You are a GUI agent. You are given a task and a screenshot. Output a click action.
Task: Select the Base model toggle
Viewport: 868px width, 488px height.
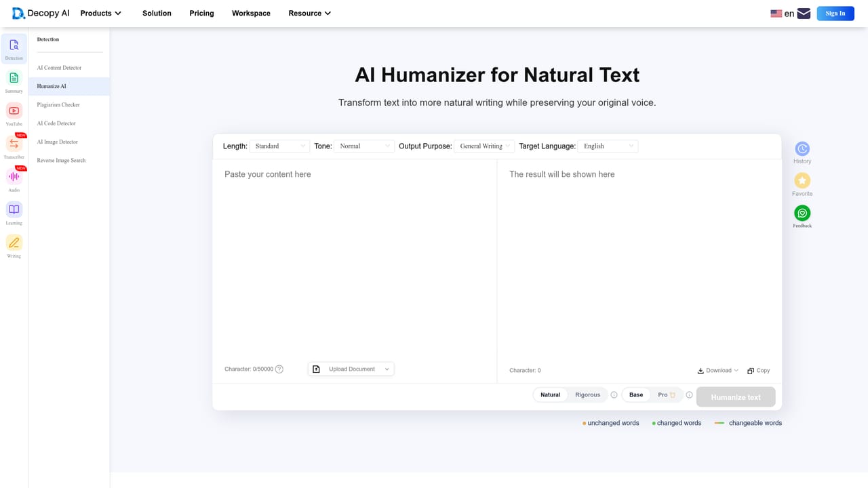[636, 394]
